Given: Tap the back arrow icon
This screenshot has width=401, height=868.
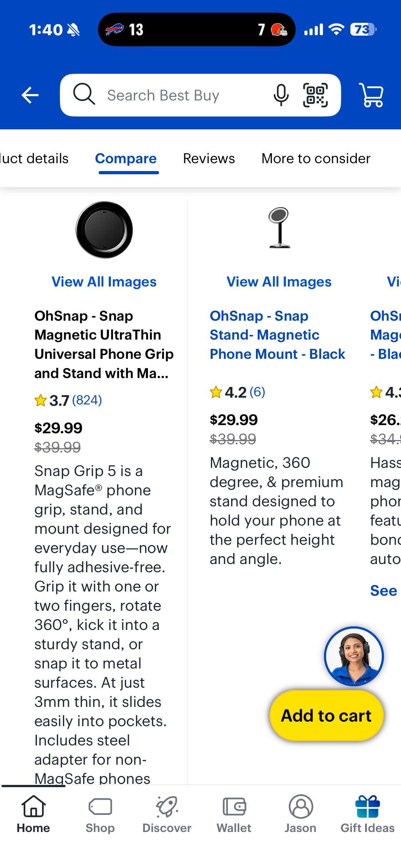Looking at the screenshot, I should [30, 95].
